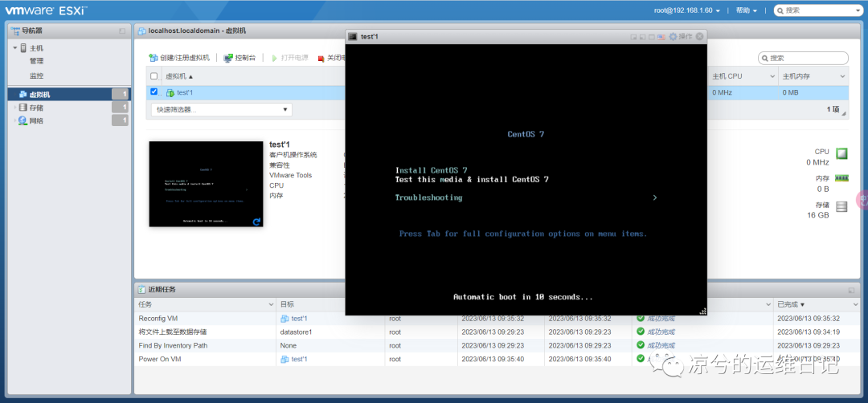Minimize the Recent tasks panel using its header icon
The image size is (868, 403).
pyautogui.click(x=851, y=290)
